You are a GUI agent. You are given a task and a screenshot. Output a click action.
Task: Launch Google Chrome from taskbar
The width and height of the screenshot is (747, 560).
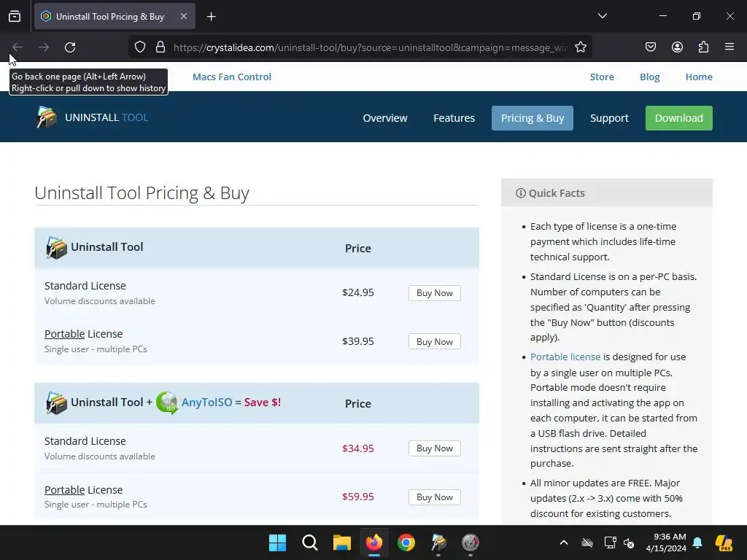pos(406,542)
